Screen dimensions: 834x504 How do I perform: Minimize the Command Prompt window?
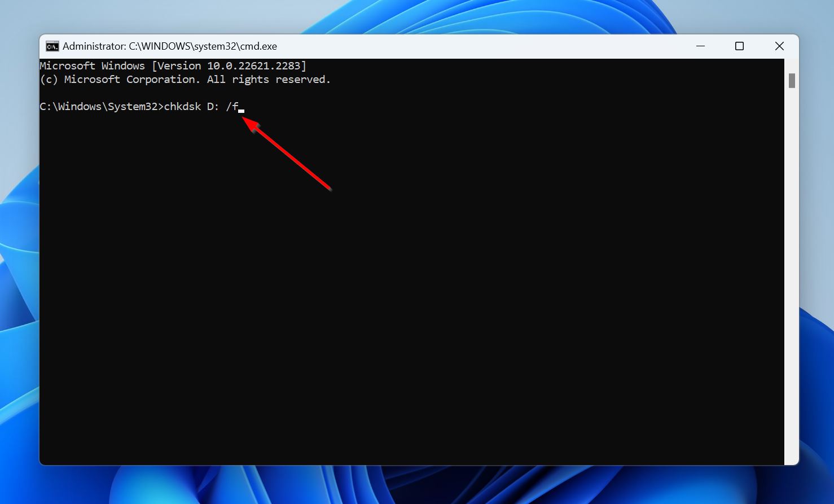click(x=700, y=46)
